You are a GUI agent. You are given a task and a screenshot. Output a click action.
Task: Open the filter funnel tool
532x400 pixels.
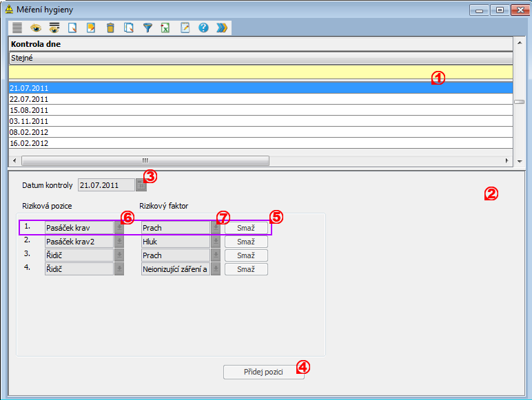pyautogui.click(x=147, y=28)
